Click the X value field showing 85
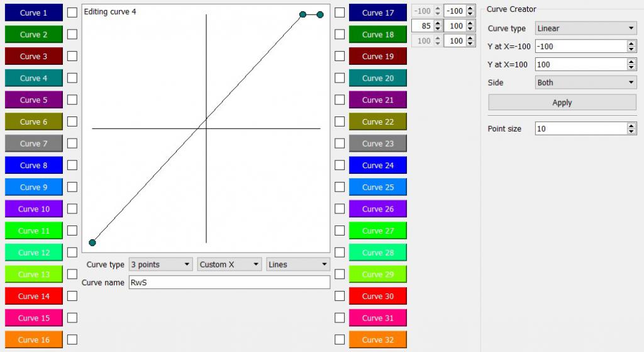This screenshot has height=352, width=644. coord(422,26)
